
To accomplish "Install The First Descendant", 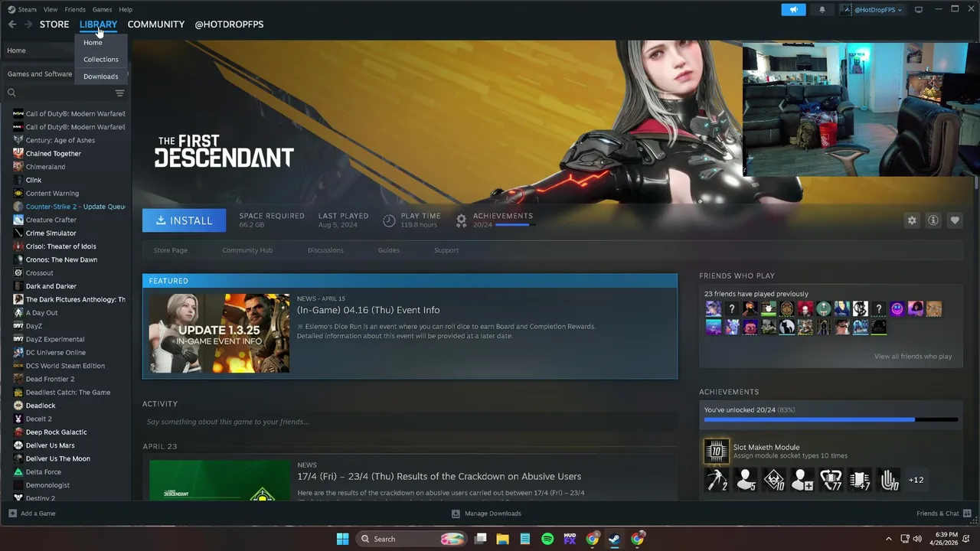I will click(x=184, y=220).
